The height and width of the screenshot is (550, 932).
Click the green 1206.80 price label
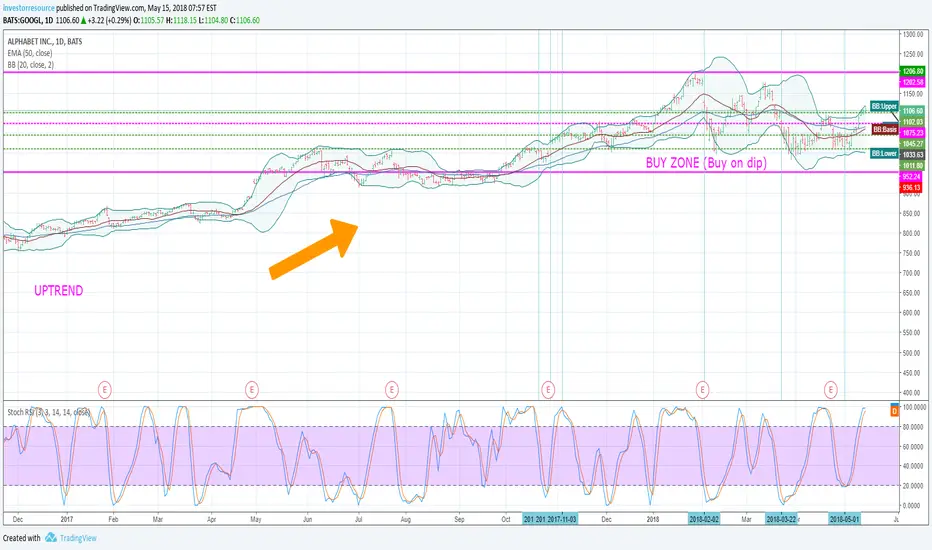[912, 71]
